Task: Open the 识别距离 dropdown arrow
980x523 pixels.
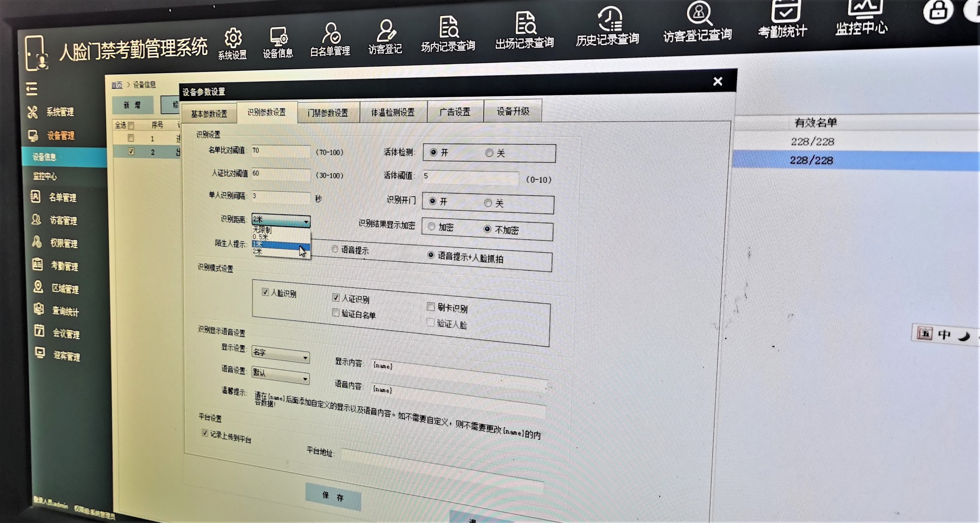Action: (x=306, y=221)
